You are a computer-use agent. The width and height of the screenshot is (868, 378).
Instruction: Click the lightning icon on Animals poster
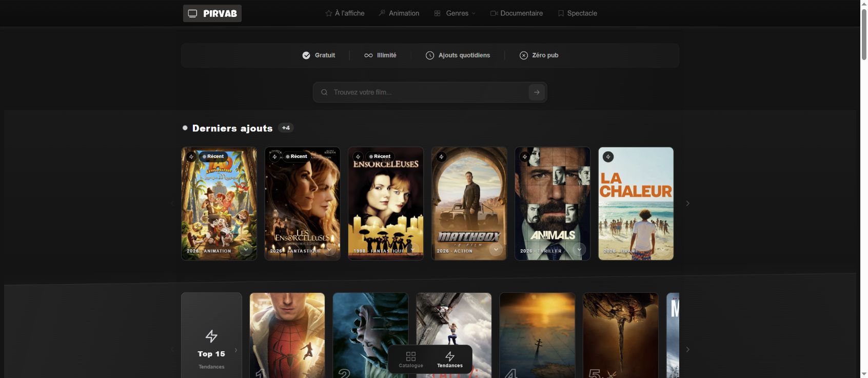524,156
